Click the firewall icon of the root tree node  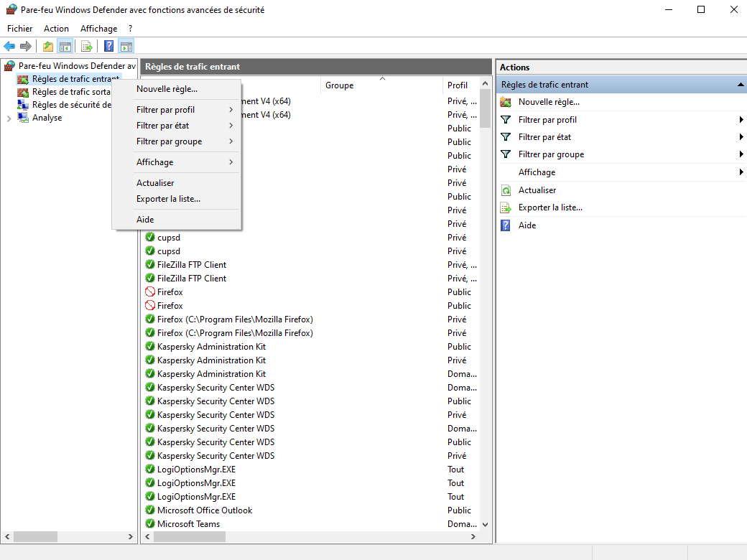tap(10, 66)
